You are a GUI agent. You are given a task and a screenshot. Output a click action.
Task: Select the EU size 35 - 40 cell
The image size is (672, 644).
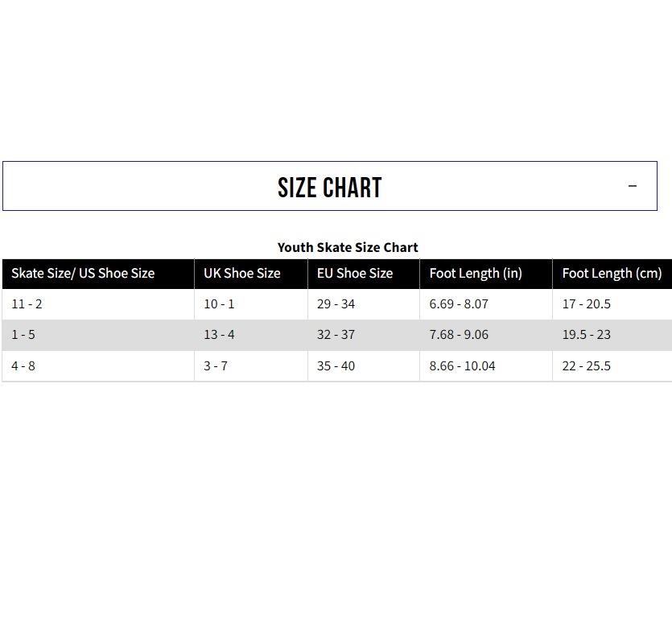(x=336, y=366)
